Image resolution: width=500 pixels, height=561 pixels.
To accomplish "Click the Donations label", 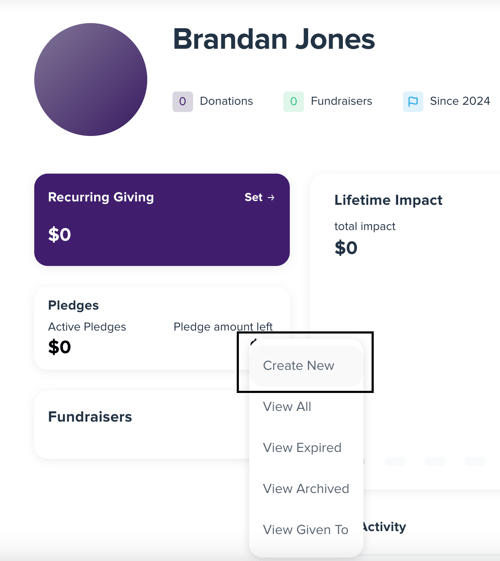I will click(x=226, y=101).
